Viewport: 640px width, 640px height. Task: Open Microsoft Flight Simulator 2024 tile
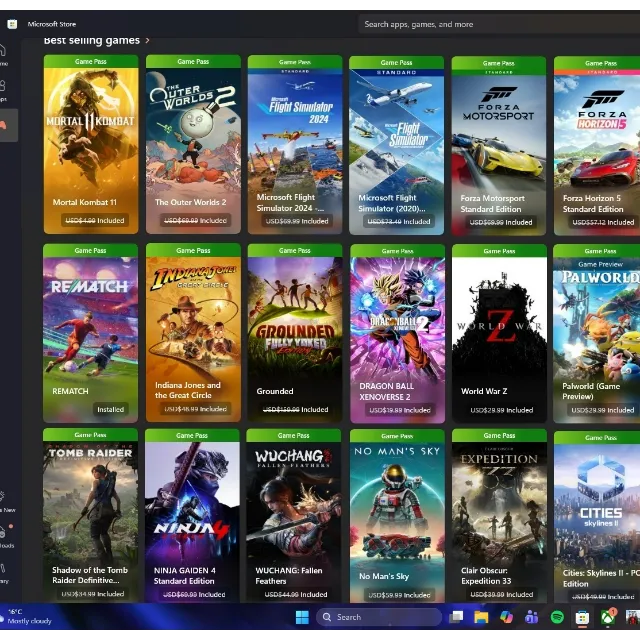tap(295, 145)
